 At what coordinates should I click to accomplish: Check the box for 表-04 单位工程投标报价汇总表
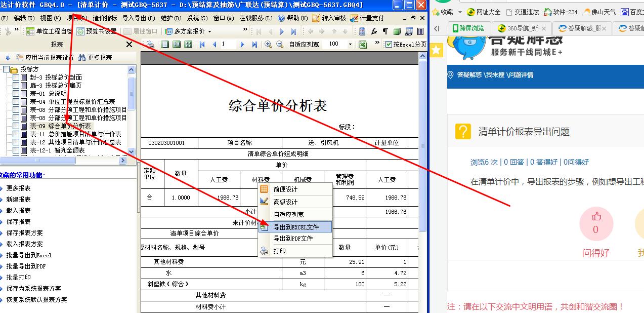tap(16, 102)
